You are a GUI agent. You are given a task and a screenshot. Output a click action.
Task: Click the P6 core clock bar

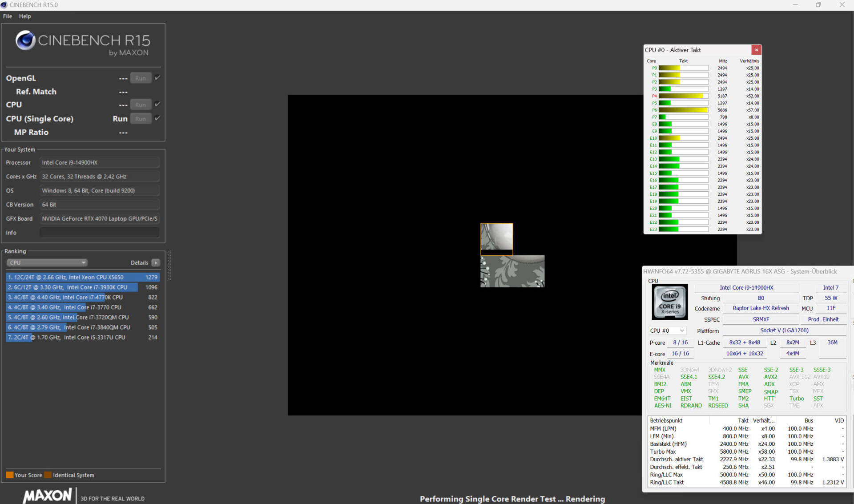tap(683, 110)
